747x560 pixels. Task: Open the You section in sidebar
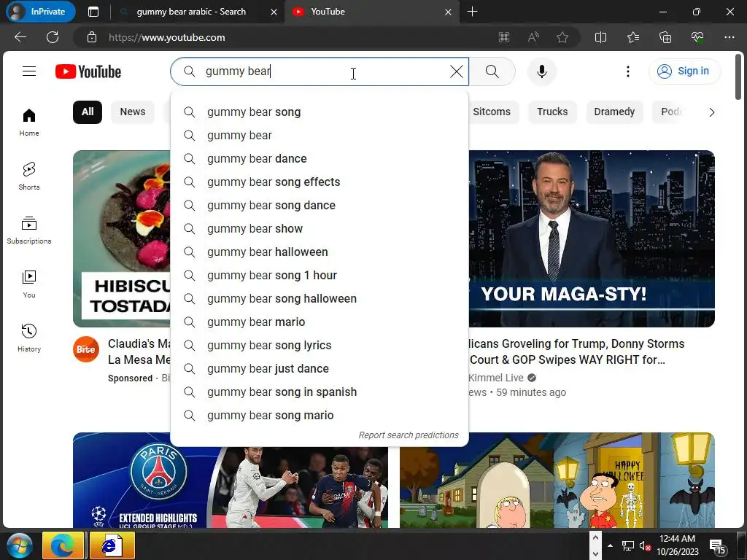pyautogui.click(x=29, y=284)
